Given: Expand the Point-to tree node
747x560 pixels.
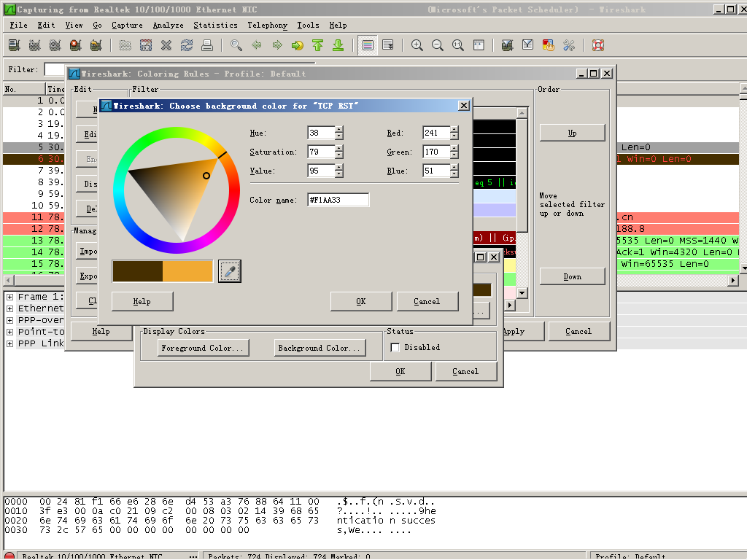Looking at the screenshot, I should pos(9,332).
